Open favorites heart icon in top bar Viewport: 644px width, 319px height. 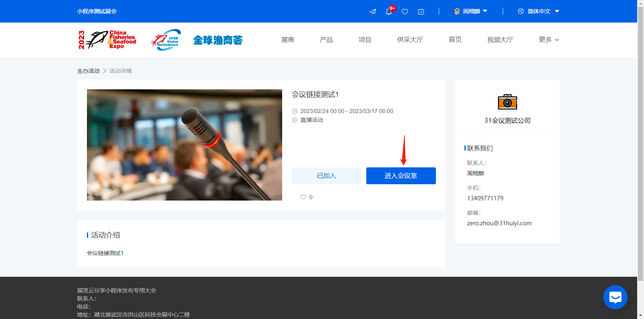(405, 12)
